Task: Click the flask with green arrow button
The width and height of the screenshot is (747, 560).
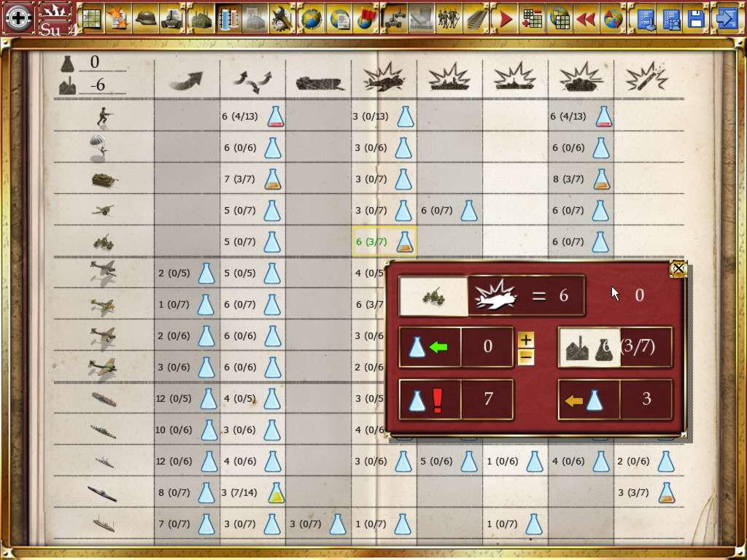Action: coord(429,346)
